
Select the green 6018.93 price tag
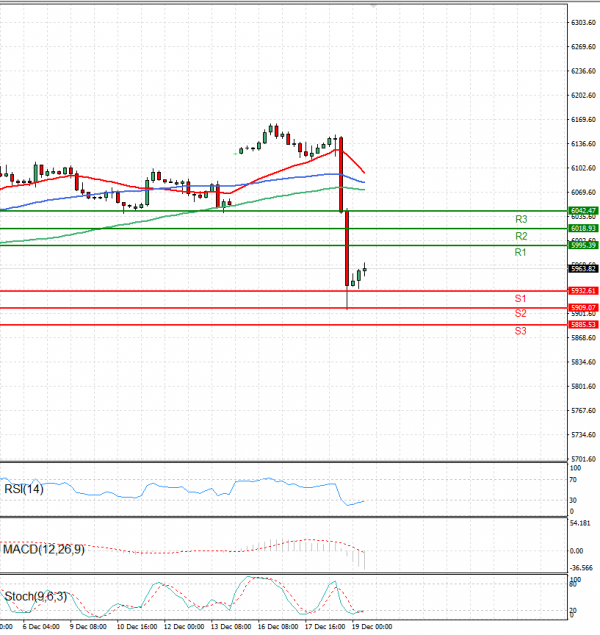583,228
